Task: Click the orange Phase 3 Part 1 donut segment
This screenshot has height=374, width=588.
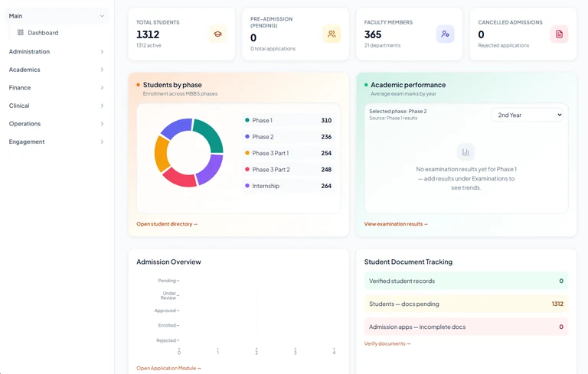Action: [161, 154]
